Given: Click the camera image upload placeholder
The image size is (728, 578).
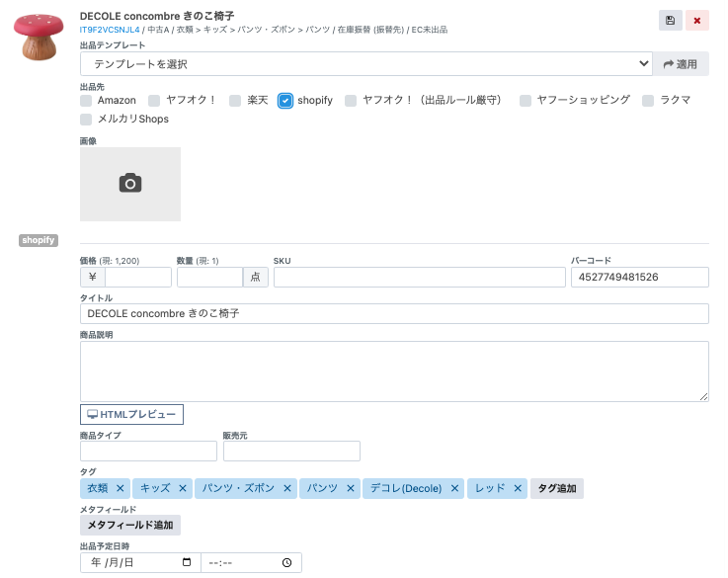Looking at the screenshot, I should (x=130, y=184).
